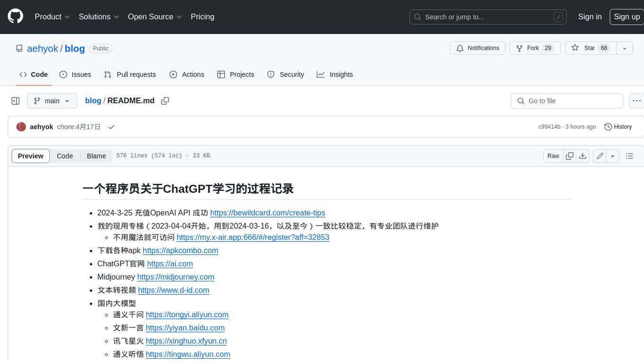Click the Sign up button
This screenshot has height=362, width=644.
[x=626, y=17]
